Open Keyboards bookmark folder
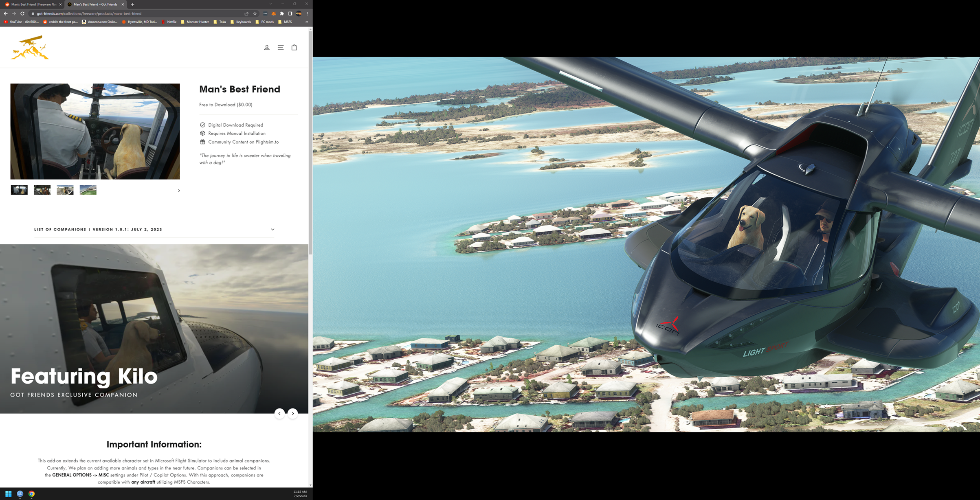Image resolution: width=980 pixels, height=500 pixels. pos(241,22)
